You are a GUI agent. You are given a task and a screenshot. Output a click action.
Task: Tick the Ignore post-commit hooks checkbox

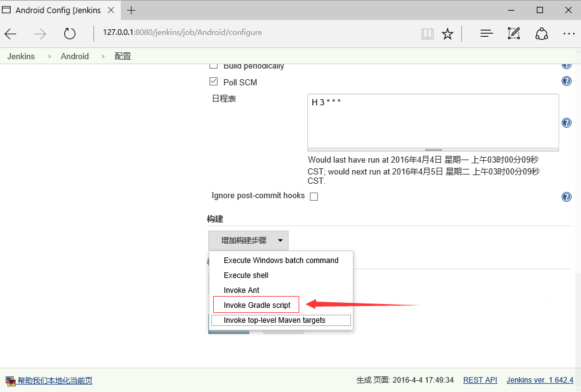coord(314,196)
